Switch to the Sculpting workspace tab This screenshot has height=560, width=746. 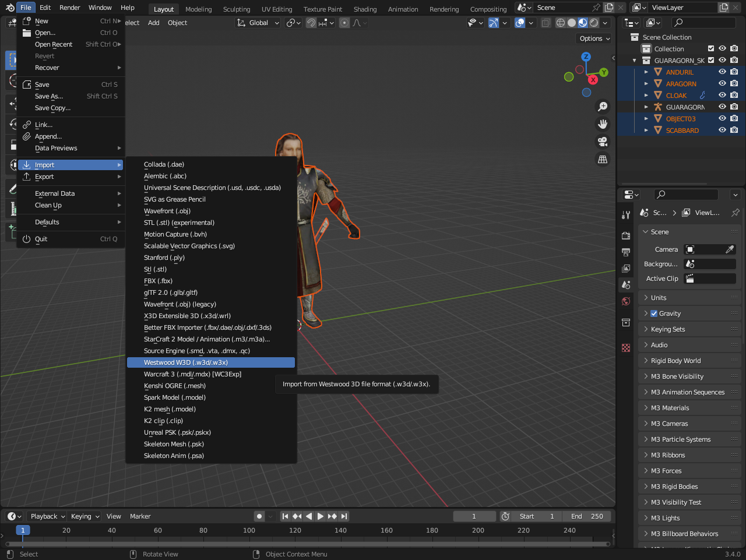point(236,9)
